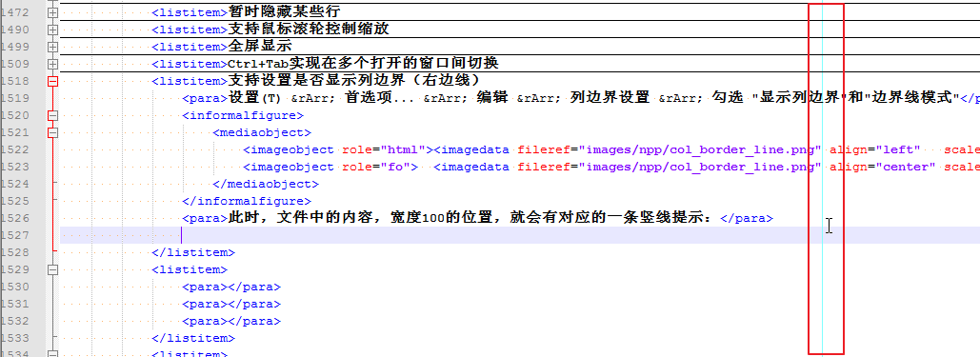The image size is (980, 357).
Task: Select line via line number 1526
Action: (14, 218)
